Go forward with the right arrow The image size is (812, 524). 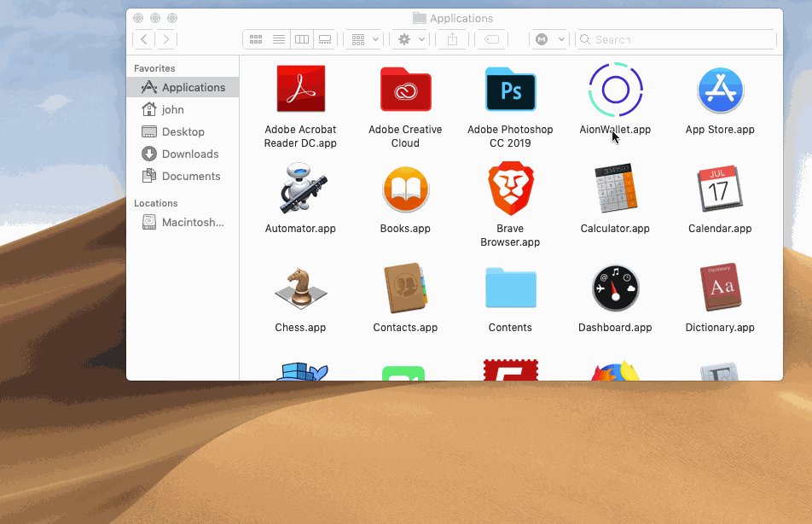point(165,39)
